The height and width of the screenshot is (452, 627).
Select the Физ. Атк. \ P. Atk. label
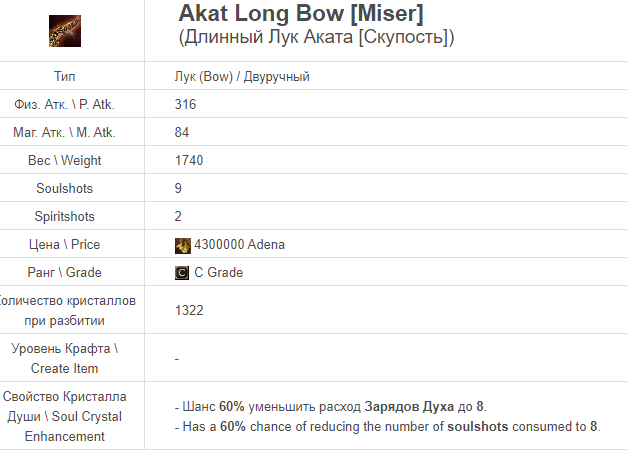coord(64,104)
